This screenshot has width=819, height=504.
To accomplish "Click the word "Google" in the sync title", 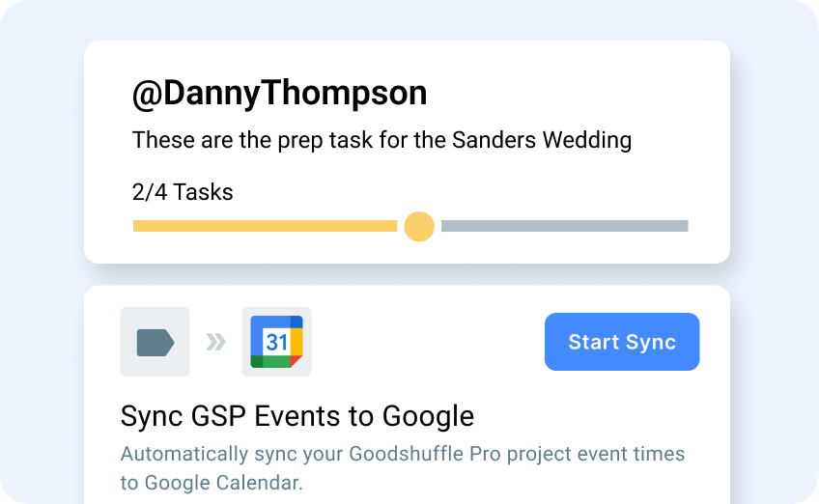I will tap(429, 416).
